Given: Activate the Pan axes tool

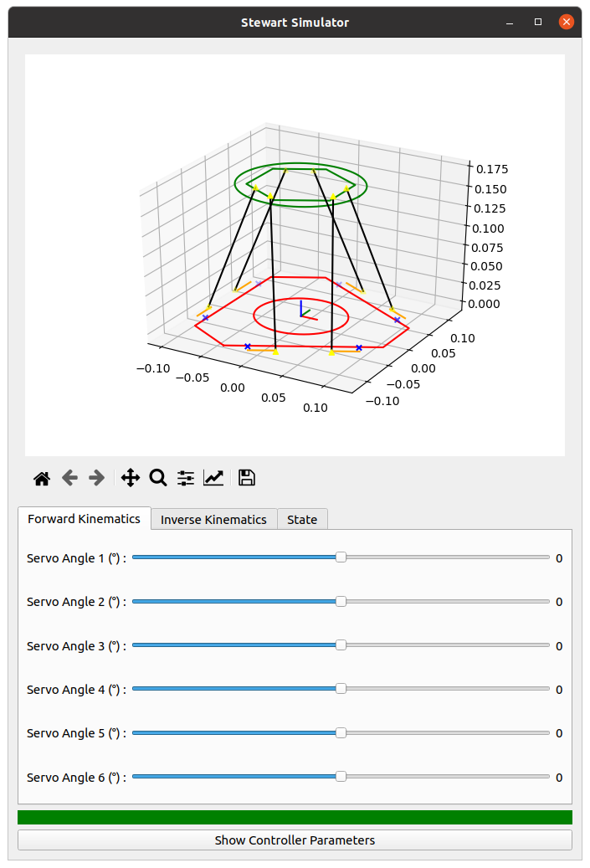Looking at the screenshot, I should click(130, 478).
